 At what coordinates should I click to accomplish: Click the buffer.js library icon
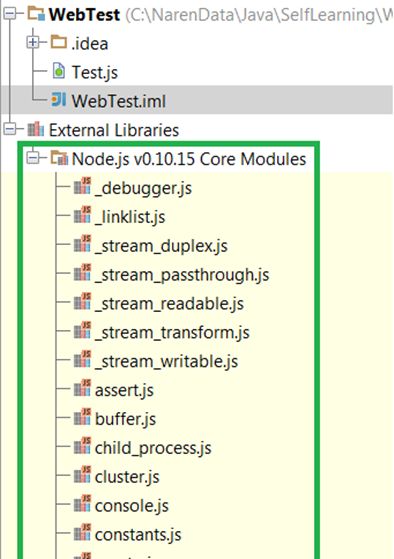click(82, 417)
